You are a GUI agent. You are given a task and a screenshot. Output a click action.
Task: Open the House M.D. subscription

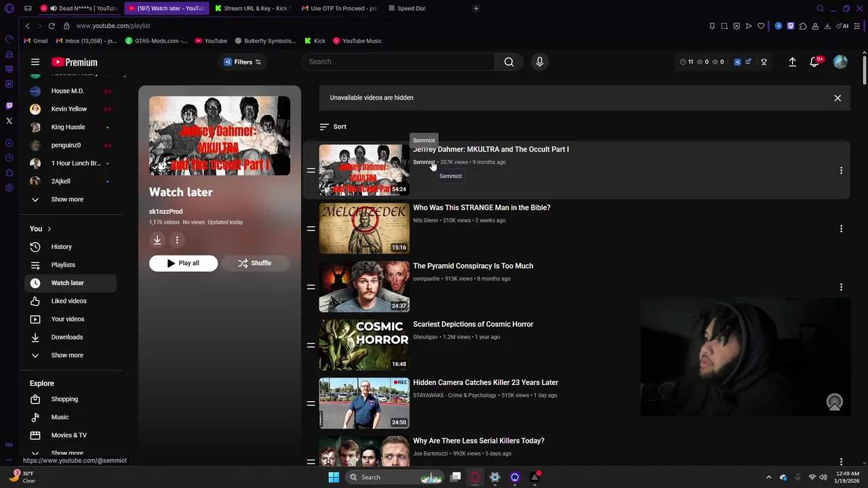click(67, 91)
